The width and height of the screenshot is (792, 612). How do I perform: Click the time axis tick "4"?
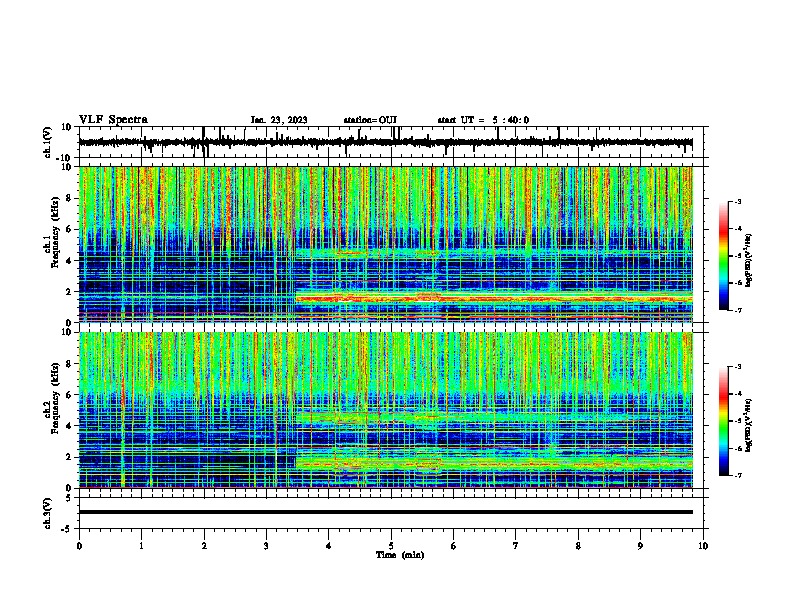click(x=329, y=546)
